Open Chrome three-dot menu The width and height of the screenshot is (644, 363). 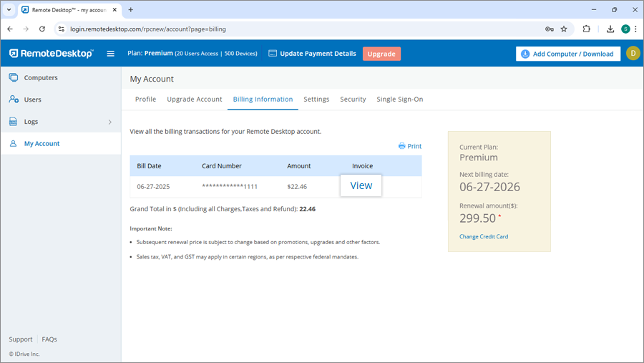(x=635, y=29)
